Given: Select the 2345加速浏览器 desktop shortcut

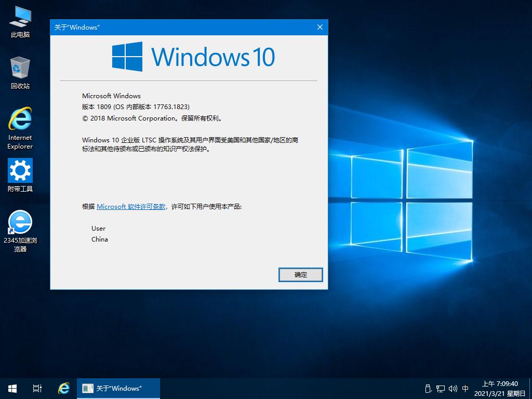Looking at the screenshot, I should point(20,231).
